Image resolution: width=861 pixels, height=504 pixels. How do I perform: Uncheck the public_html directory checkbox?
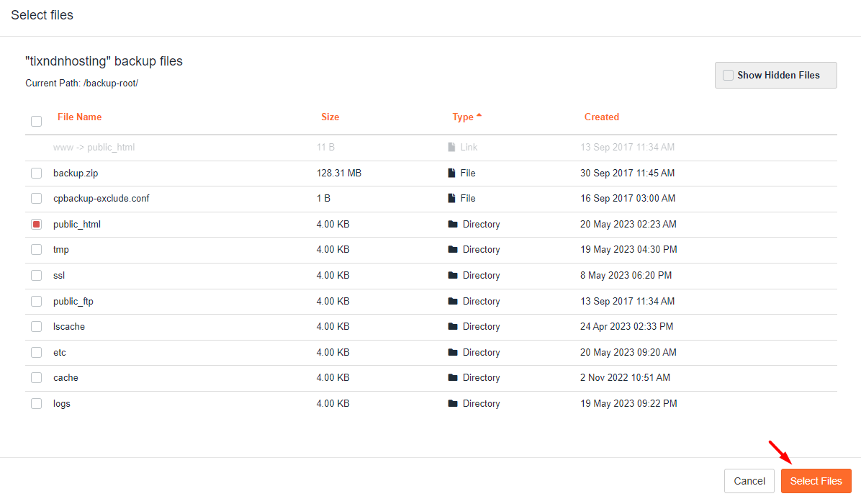[x=36, y=224]
